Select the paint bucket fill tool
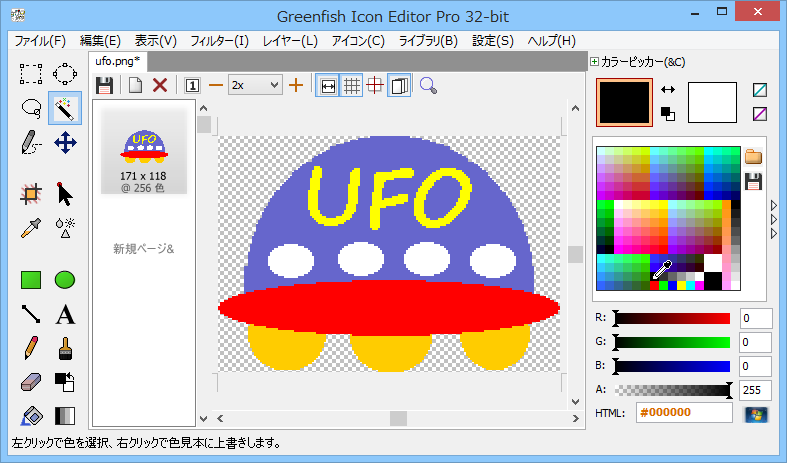This screenshot has width=787, height=463. point(31,416)
